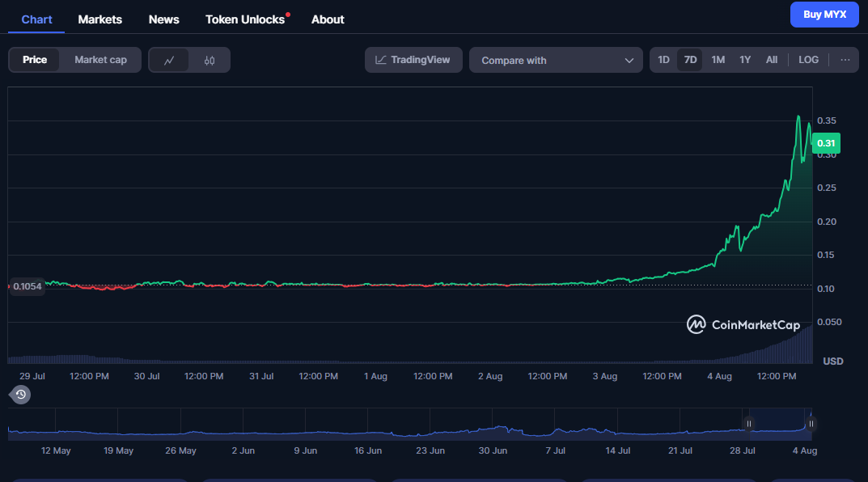This screenshot has height=482, width=868.
Task: Select the 1D time range
Action: 663,60
